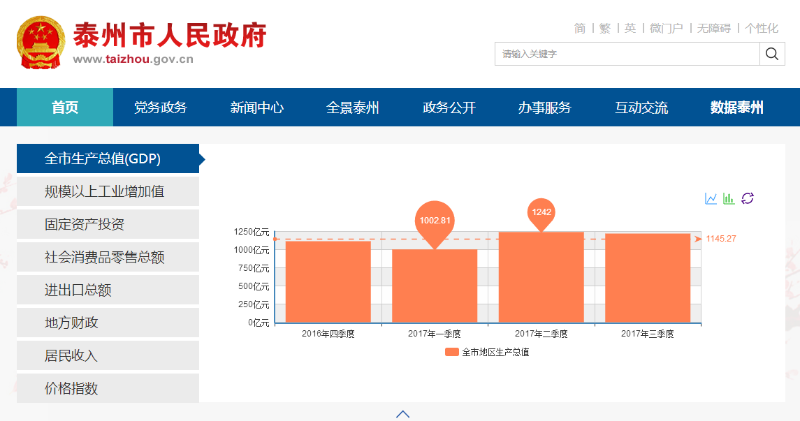Click the search magnifier icon
Image resolution: width=800 pixels, height=421 pixels.
click(772, 53)
